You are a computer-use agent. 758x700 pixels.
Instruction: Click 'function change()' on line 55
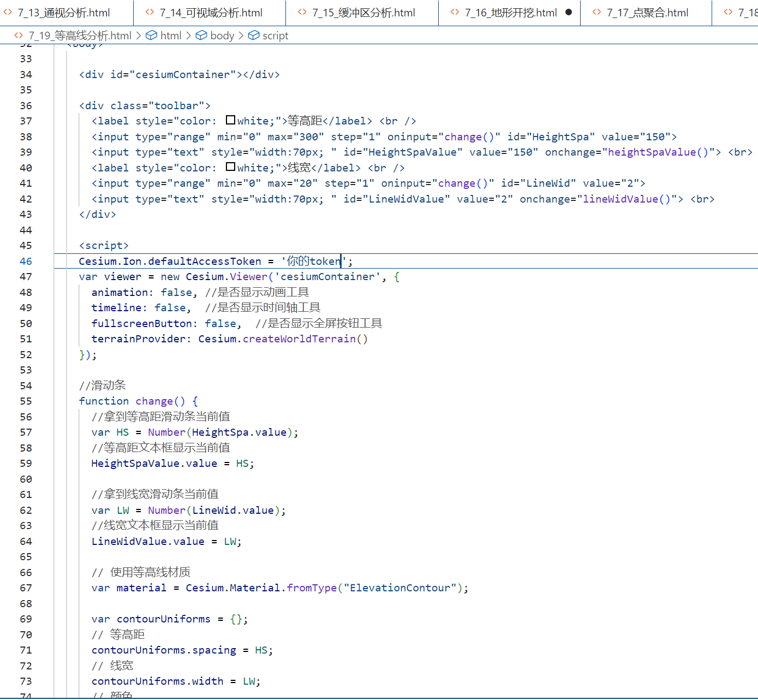point(132,401)
